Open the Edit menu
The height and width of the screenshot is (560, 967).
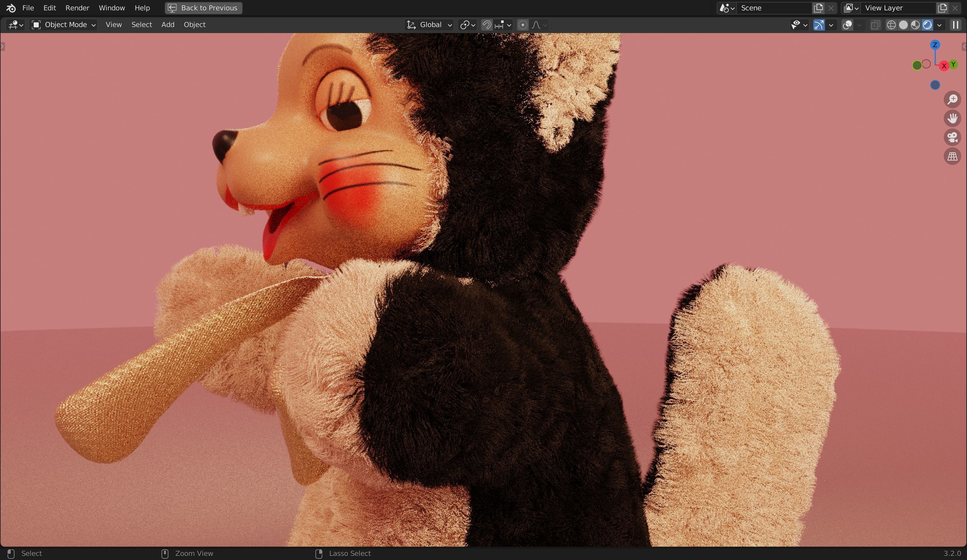point(49,8)
